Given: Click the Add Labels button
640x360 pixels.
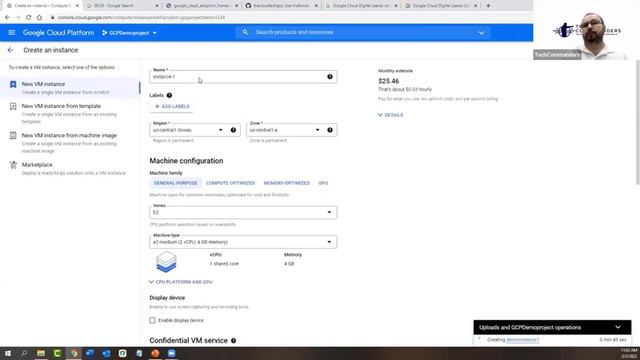Looking at the screenshot, I should coord(172,107).
